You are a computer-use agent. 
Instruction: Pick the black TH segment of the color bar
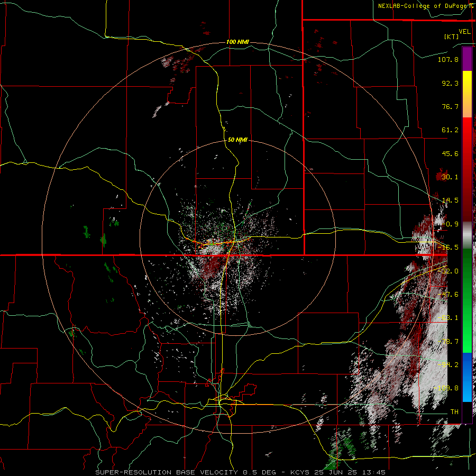467,412
